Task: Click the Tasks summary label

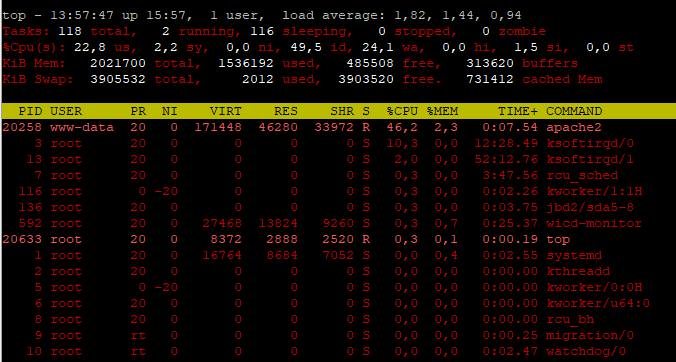Action: click(x=26, y=31)
